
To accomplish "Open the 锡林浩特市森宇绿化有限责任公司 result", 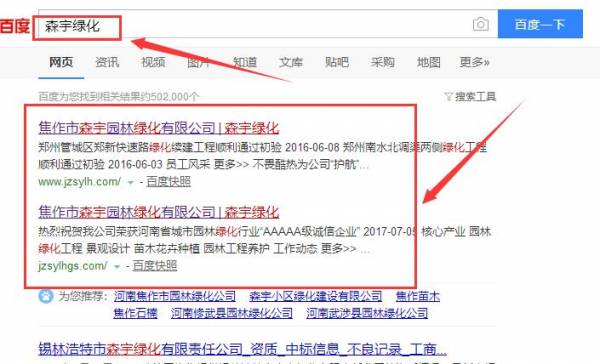I will click(x=242, y=349).
